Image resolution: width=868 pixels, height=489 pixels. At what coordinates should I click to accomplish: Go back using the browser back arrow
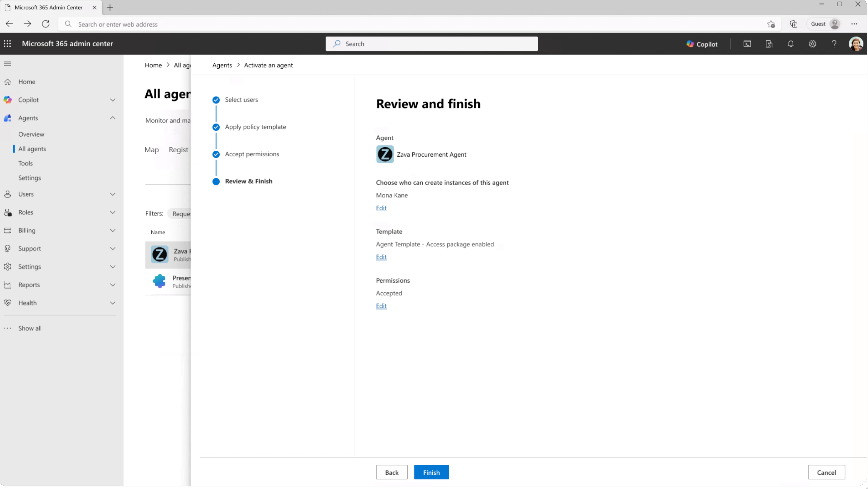tap(9, 24)
